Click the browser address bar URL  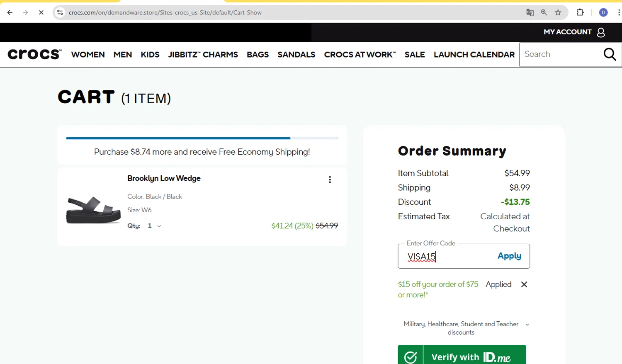click(x=165, y=12)
